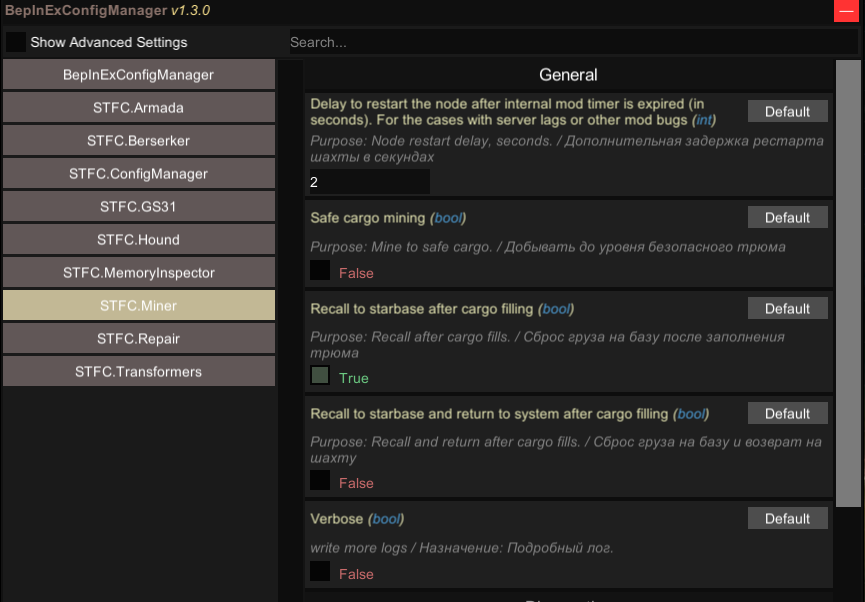Reset node restart delay to Default
865x602 pixels.
click(x=788, y=111)
